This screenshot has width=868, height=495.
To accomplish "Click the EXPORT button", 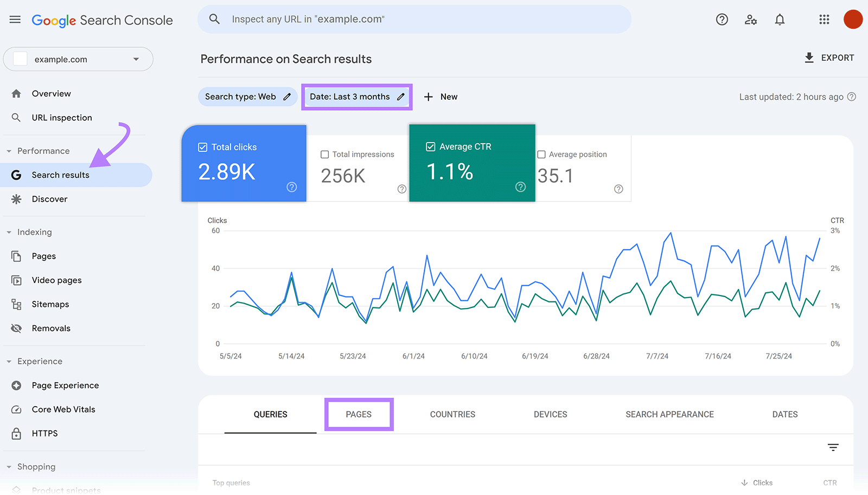I will coord(829,57).
